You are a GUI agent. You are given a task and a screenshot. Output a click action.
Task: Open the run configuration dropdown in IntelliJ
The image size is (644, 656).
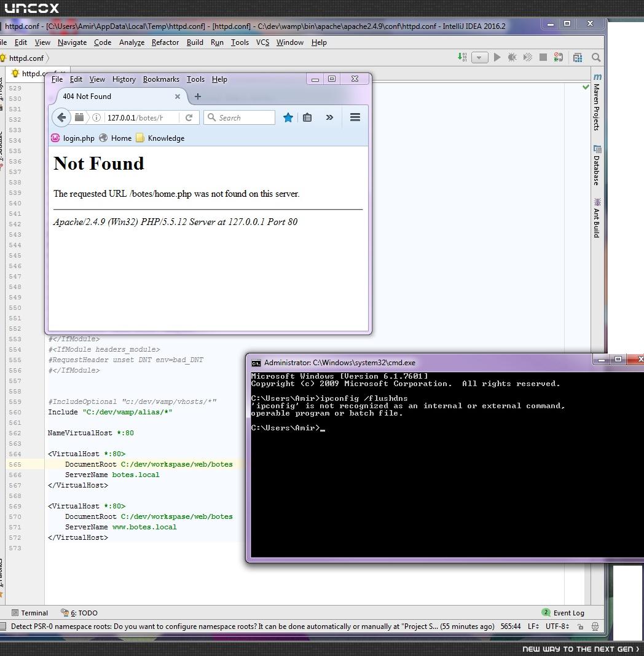point(480,57)
